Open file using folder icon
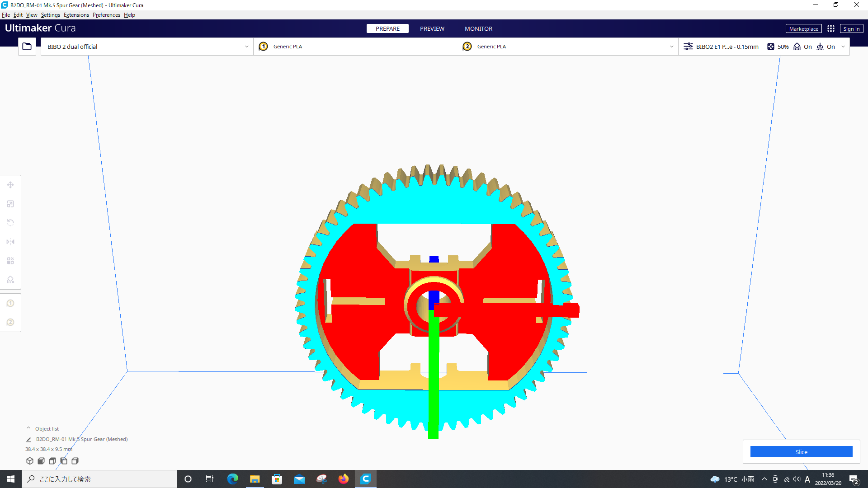This screenshot has height=488, width=868. click(x=27, y=47)
